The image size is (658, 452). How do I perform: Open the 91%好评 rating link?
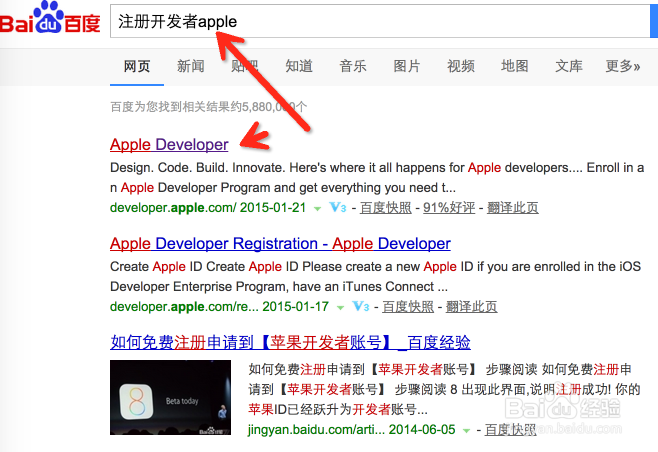(449, 208)
